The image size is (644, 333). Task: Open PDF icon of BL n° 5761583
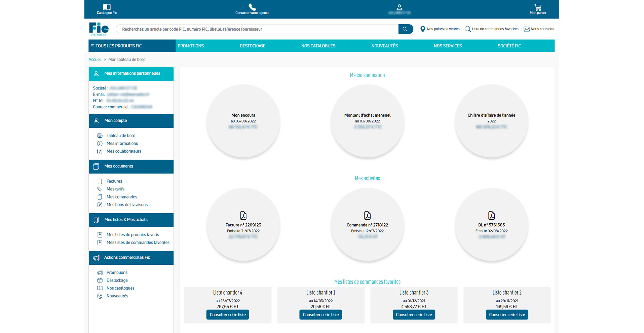pos(491,216)
